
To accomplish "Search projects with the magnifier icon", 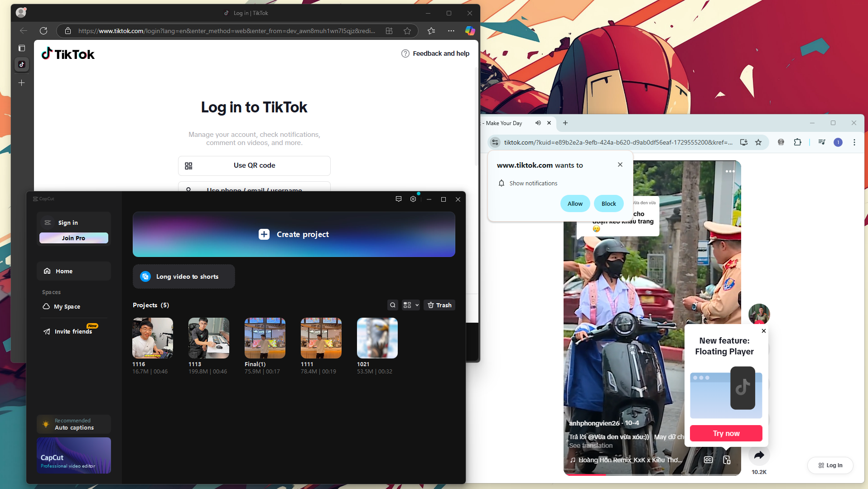I will pos(392,305).
